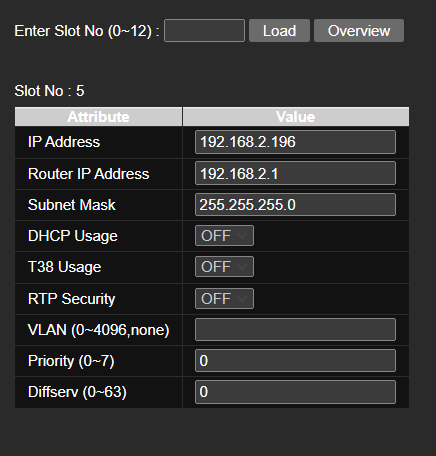This screenshot has height=456, width=436.
Task: Select the Priority (0~7) value field
Action: pyautogui.click(x=295, y=361)
